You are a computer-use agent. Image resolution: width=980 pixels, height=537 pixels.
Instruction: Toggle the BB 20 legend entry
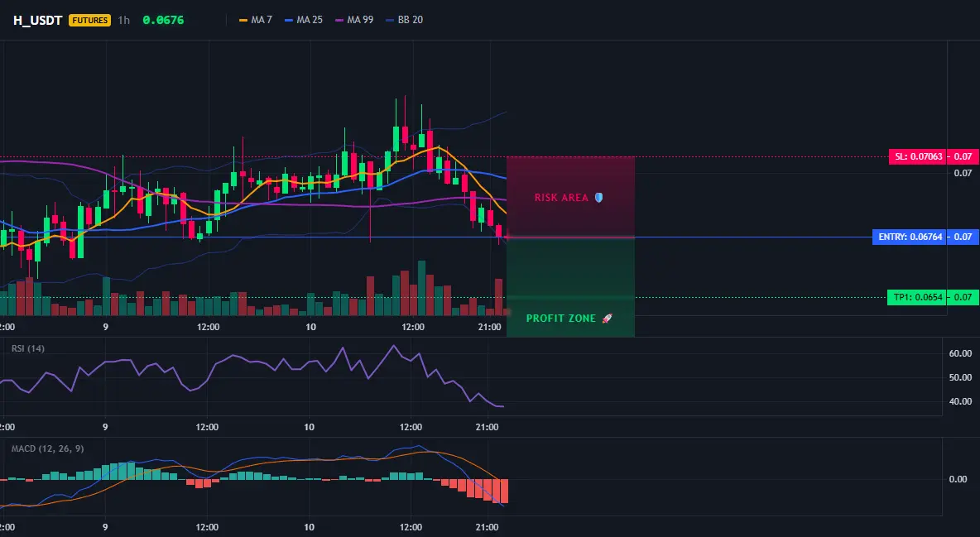pos(405,20)
